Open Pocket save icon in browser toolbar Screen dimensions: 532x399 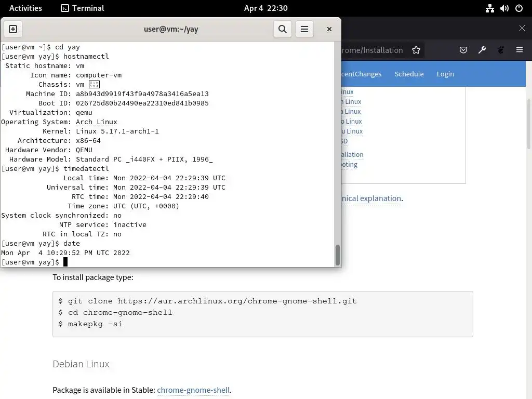coord(463,50)
